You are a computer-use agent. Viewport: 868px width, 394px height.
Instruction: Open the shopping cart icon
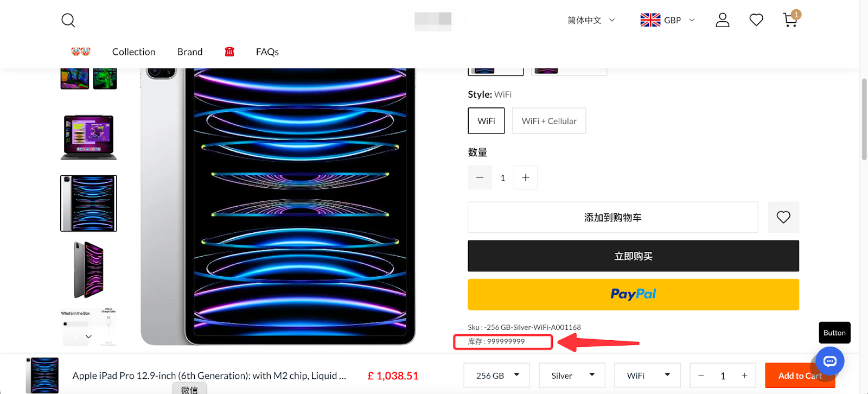(x=790, y=20)
